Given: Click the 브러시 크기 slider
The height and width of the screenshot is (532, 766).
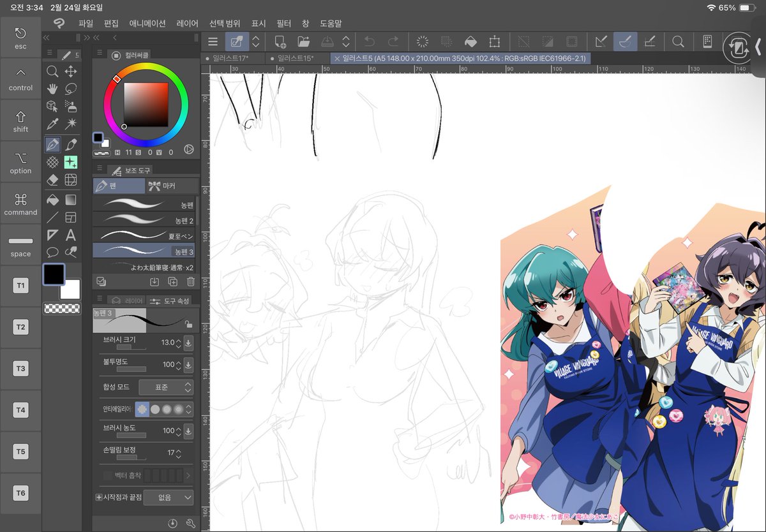Looking at the screenshot, I should 131,348.
